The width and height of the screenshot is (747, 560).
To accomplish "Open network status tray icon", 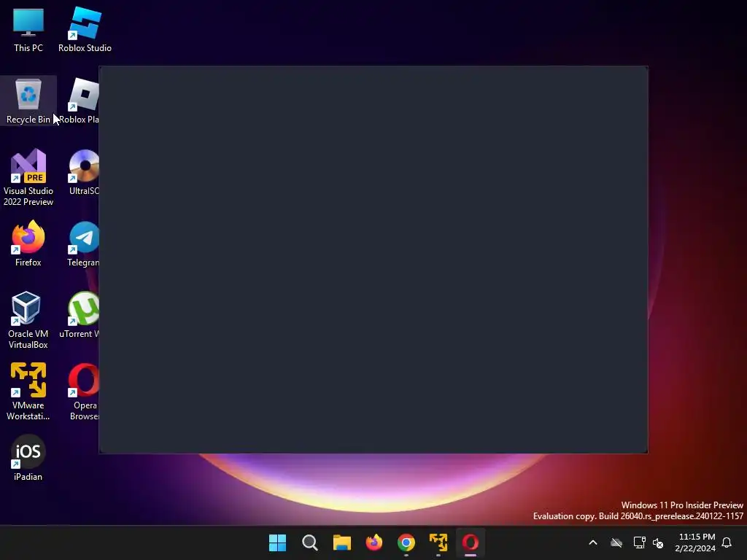I will pyautogui.click(x=639, y=542).
